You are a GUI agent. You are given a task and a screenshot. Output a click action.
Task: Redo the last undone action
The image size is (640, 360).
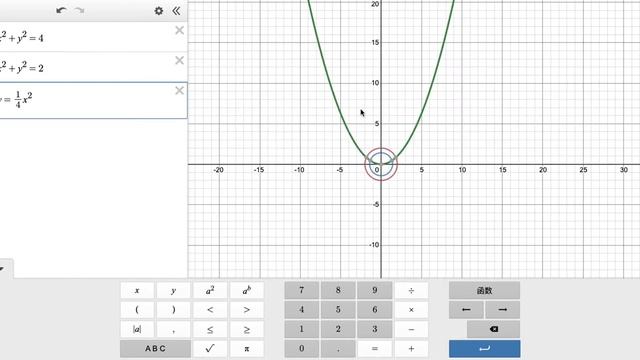pos(79,11)
